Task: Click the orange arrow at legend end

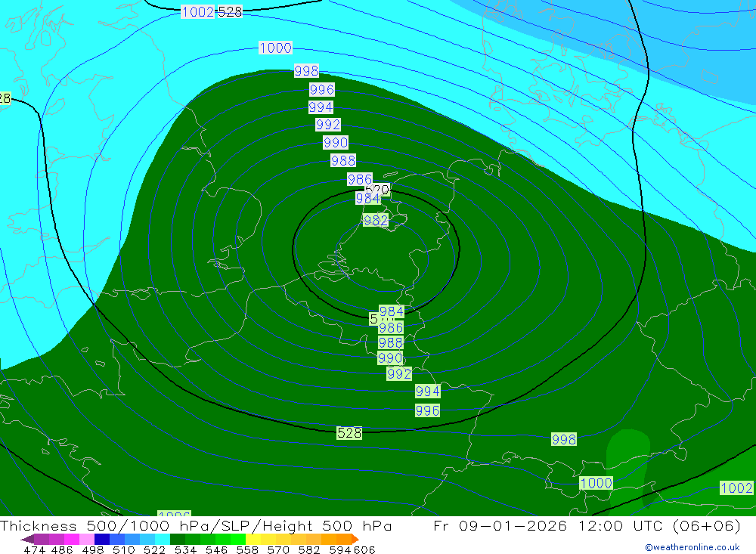Action: (355, 539)
